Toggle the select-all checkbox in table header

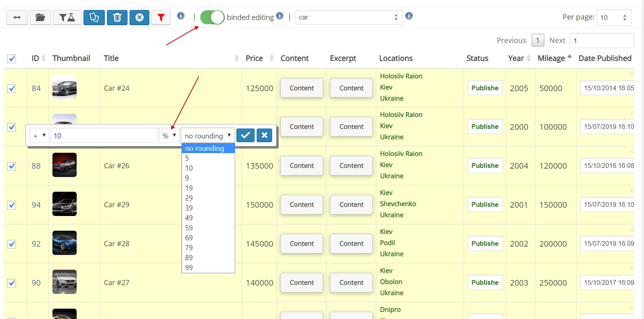coord(12,59)
